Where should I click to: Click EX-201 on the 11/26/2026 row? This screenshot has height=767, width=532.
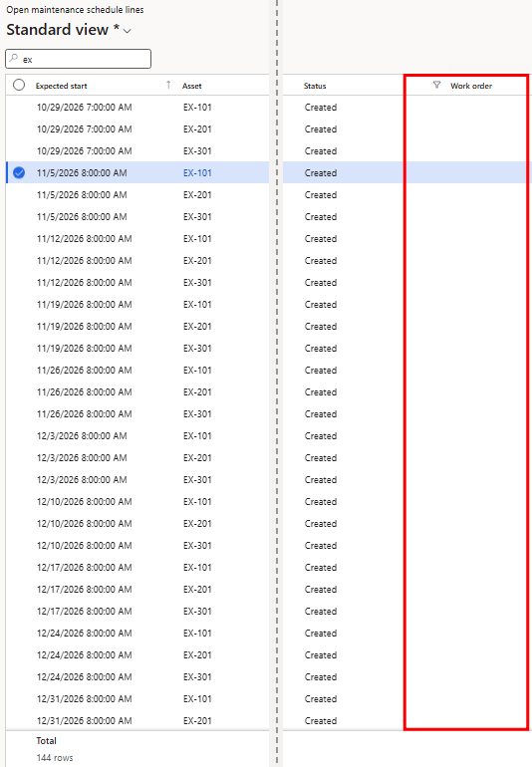tap(197, 391)
